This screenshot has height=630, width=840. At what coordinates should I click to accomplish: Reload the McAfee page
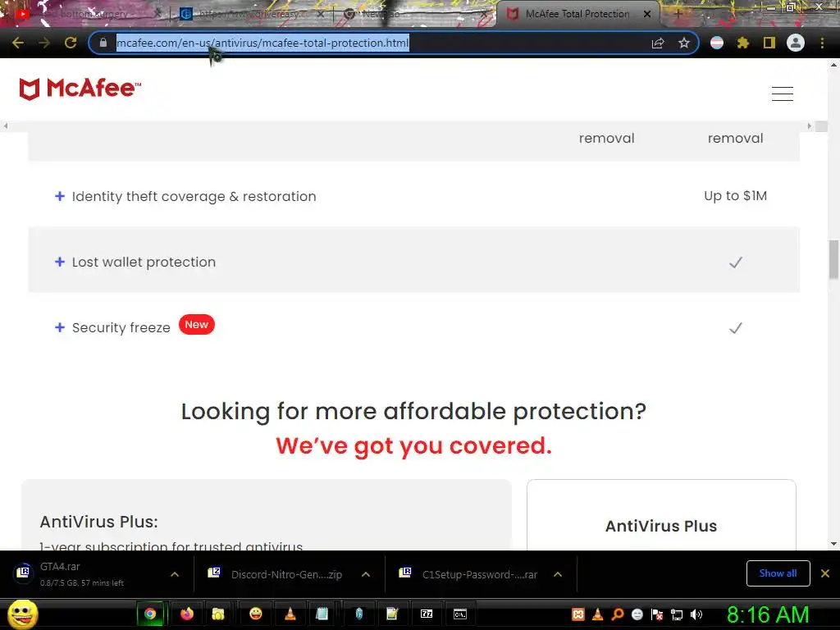(x=71, y=43)
